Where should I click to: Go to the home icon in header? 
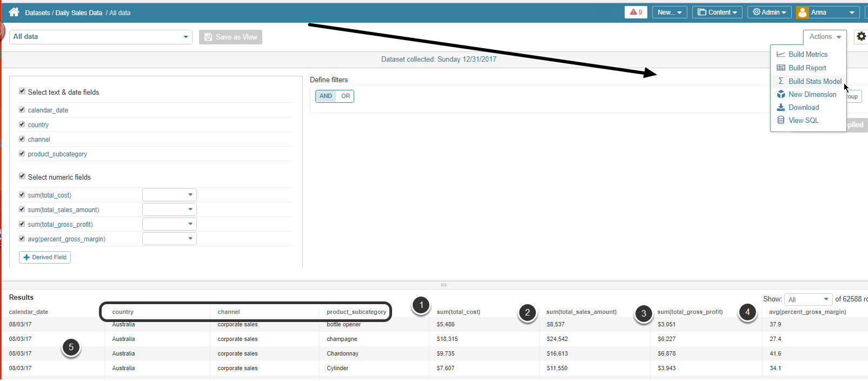[14, 12]
